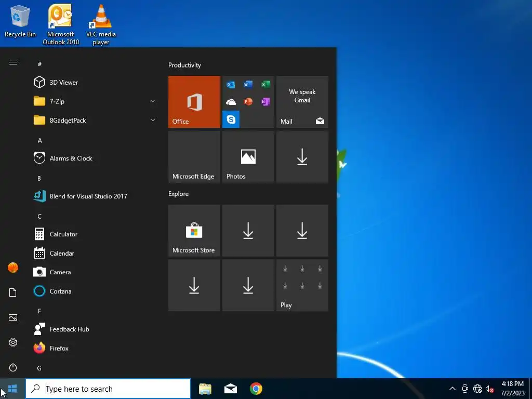Click the Productivity group title
The width and height of the screenshot is (532, 399).
184,65
